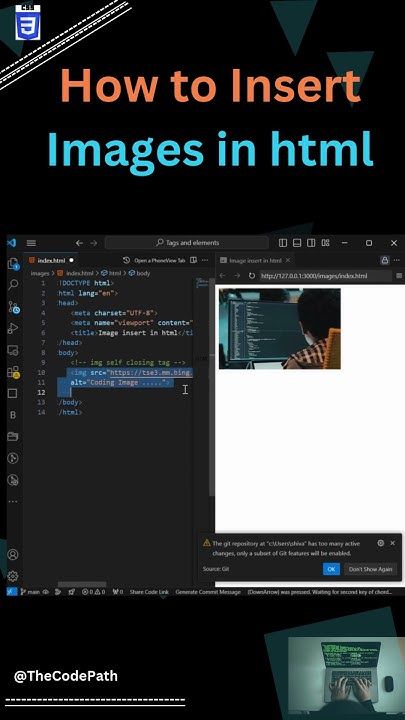Click the ports count status bar item
This screenshot has width=405, height=720.
pos(118,592)
